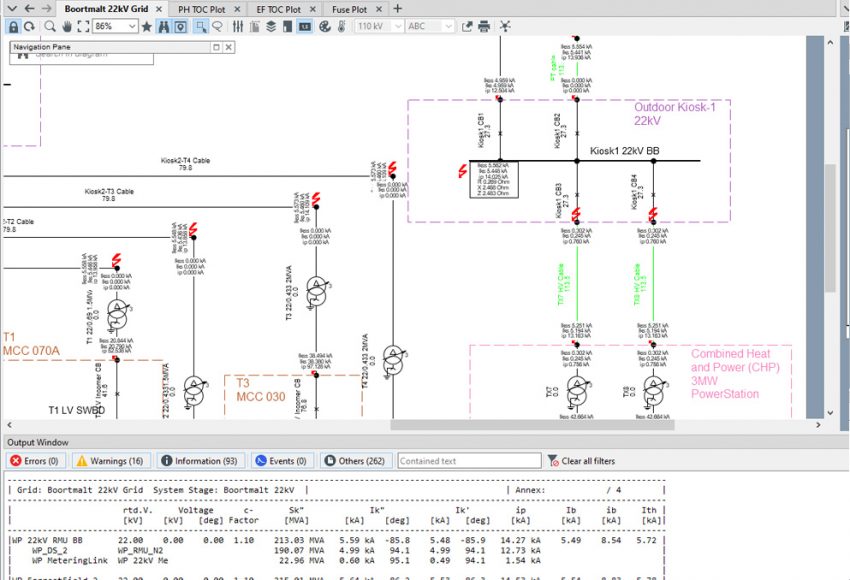The width and height of the screenshot is (850, 580).
Task: Click Clear all filters button
Action: 581,461
